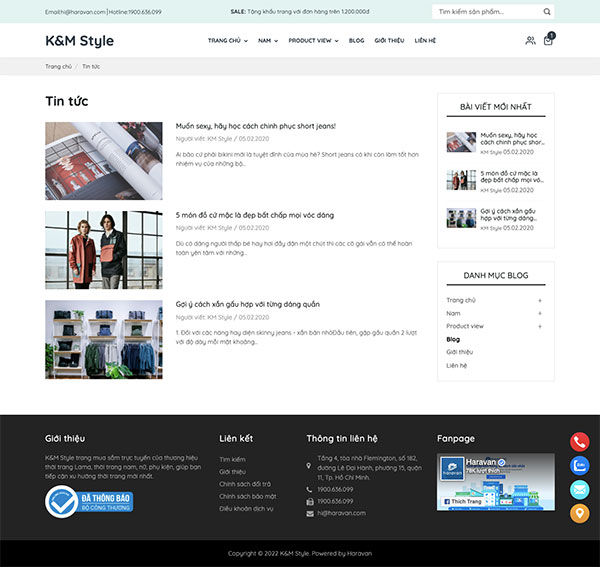Screen dimensions: 600x567
Task: Click the footer envelope email icon
Action: point(310,513)
